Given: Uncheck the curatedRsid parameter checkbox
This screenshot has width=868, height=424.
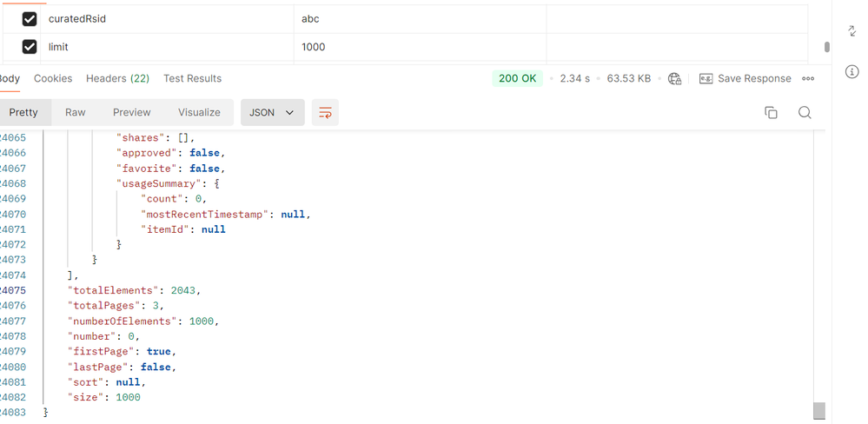Looking at the screenshot, I should point(30,19).
